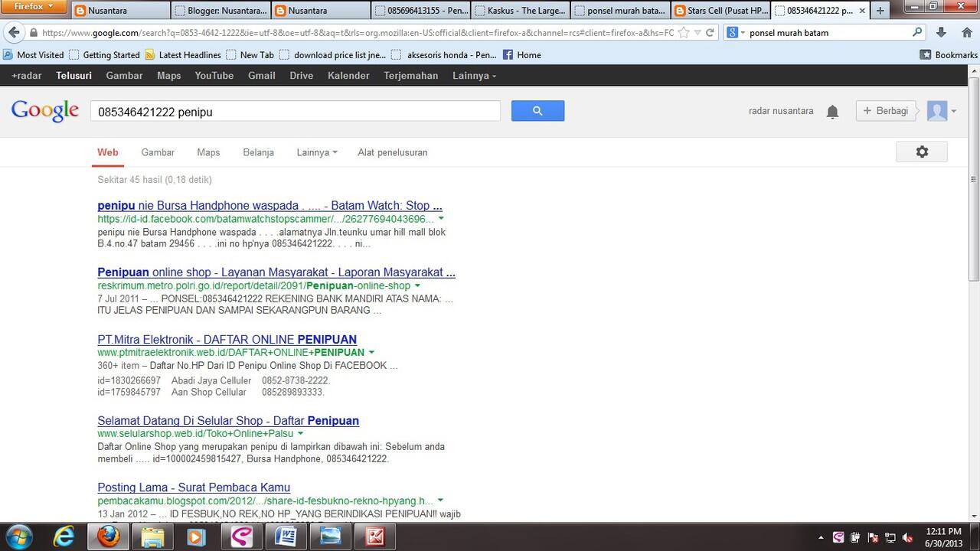Switch to the Kaskus tab
The image size is (980, 551).
521,11
